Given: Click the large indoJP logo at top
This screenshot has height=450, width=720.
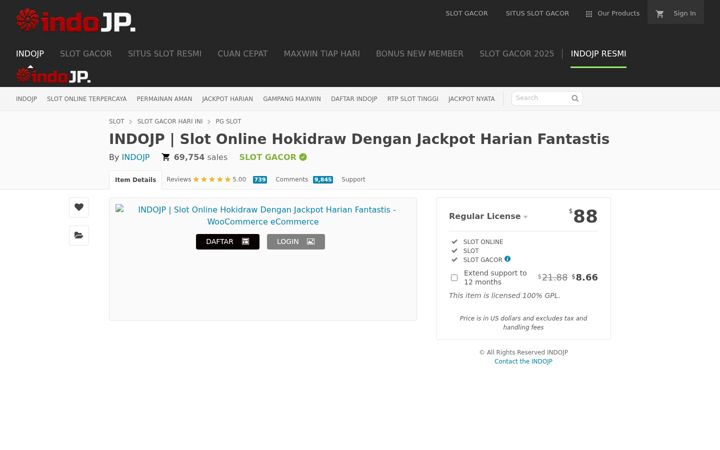Looking at the screenshot, I should tap(76, 21).
